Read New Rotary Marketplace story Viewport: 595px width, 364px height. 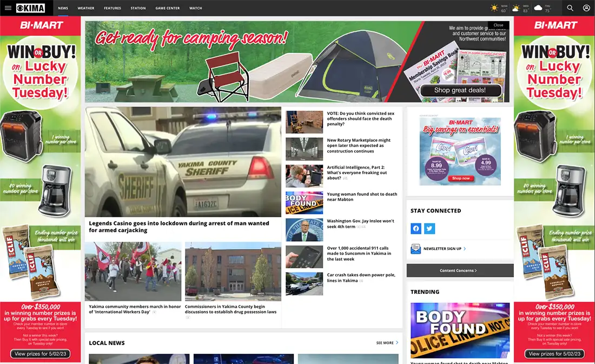(359, 145)
